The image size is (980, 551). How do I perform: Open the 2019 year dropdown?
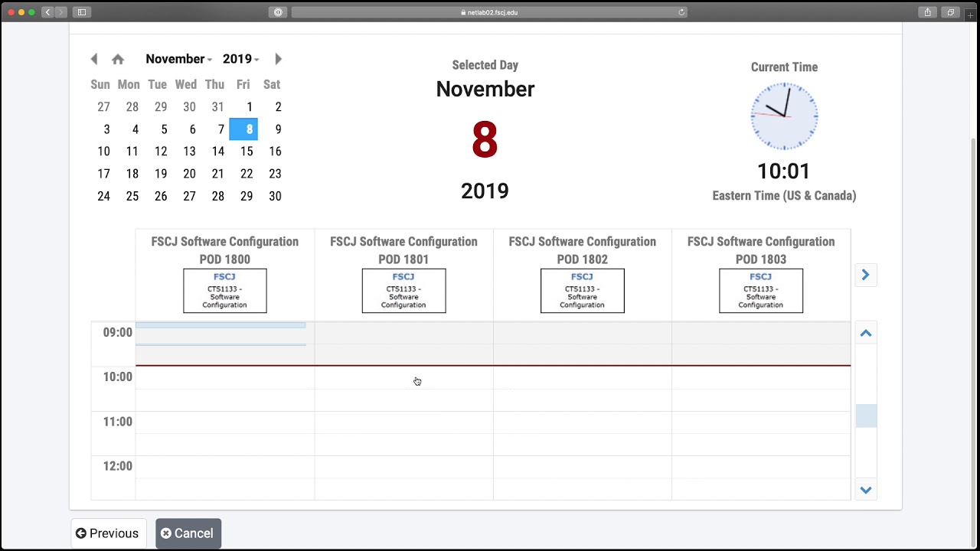pyautogui.click(x=241, y=59)
